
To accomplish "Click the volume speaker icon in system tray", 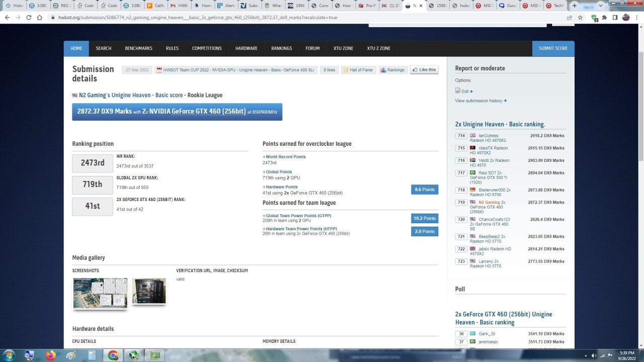I will click(x=593, y=355).
